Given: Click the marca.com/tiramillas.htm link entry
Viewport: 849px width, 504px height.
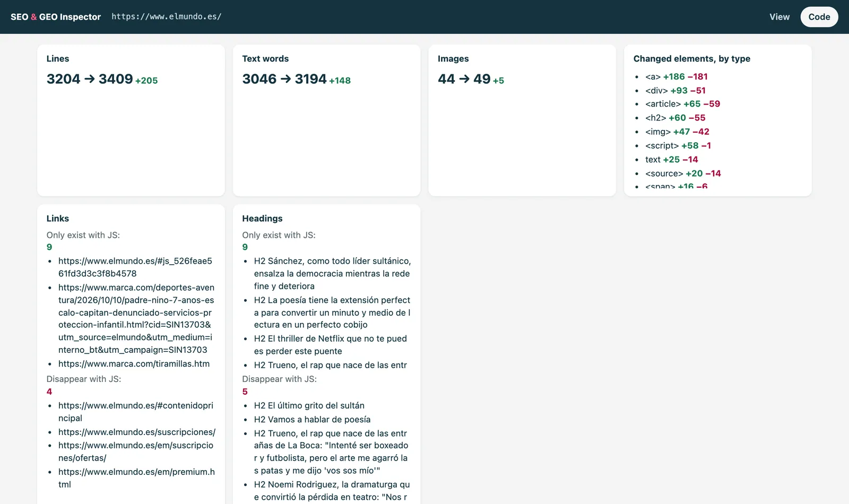Looking at the screenshot, I should (134, 363).
